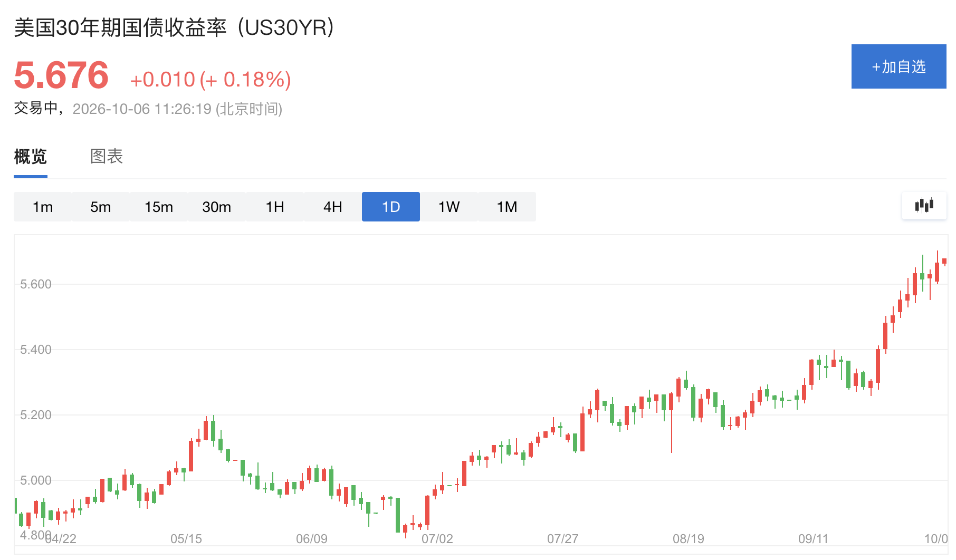
Task: Select the 15m interval
Action: (x=159, y=207)
